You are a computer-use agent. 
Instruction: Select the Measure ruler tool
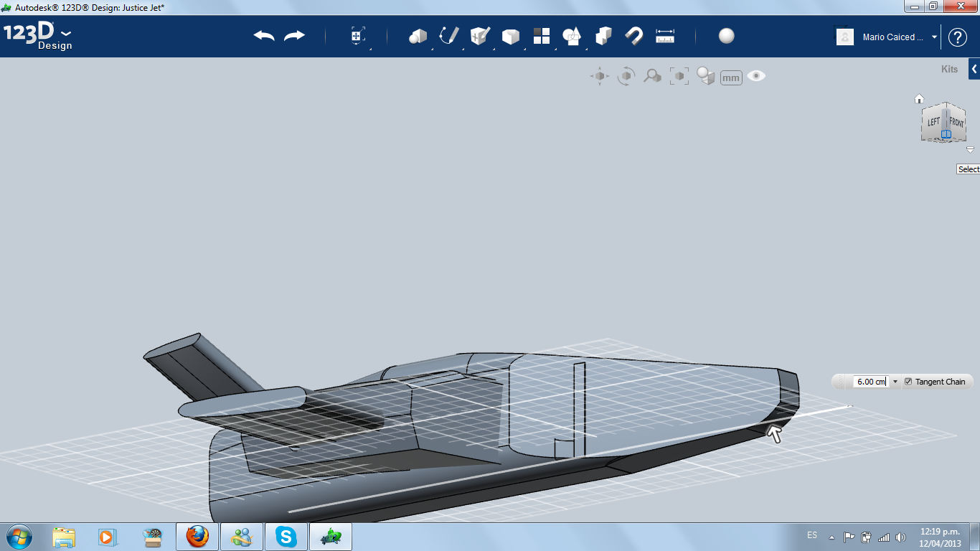(665, 36)
